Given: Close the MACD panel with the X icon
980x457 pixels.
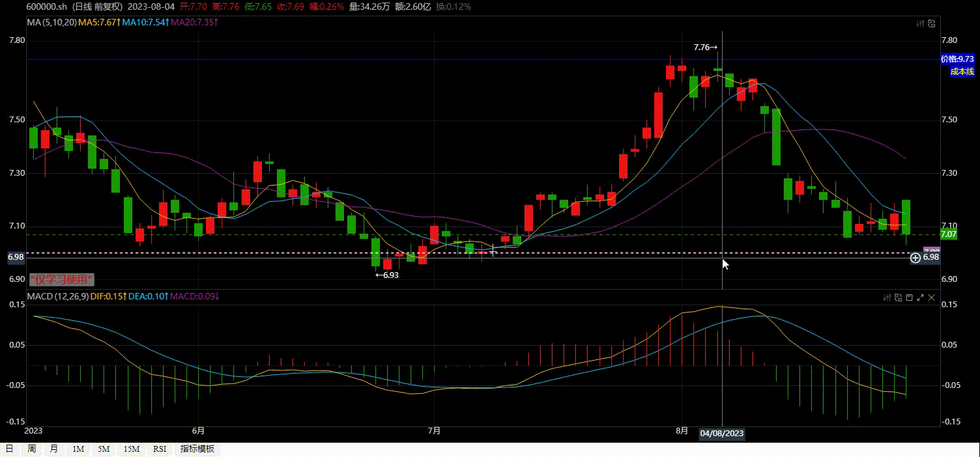Looking at the screenshot, I should (x=932, y=298).
